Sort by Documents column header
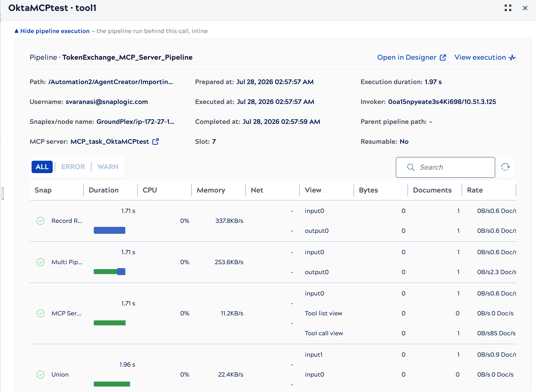This screenshot has height=392, width=536. [432, 190]
